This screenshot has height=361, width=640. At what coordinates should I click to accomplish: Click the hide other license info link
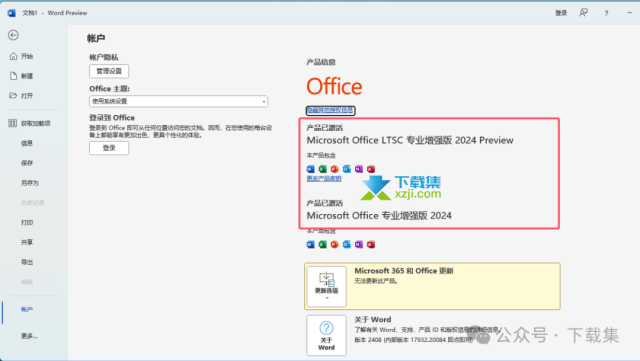pos(330,110)
